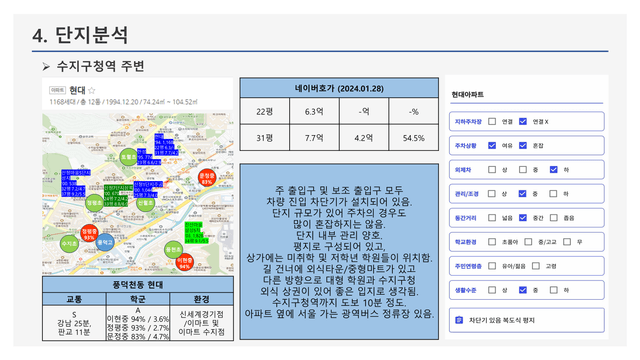This screenshot has height=360, width=640.
Task: Check 상 in the 생활수준 row
Action: [x=492, y=290]
